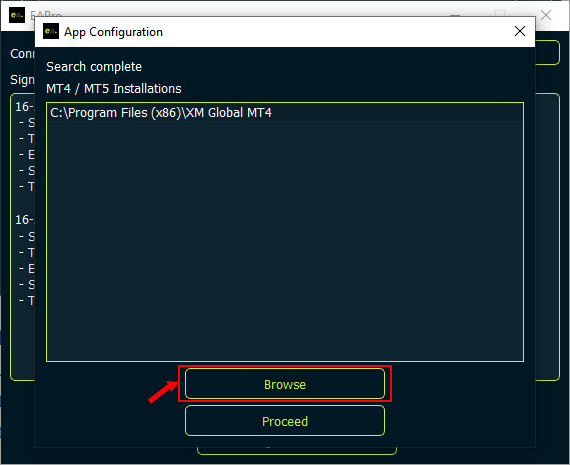Click the Browse button

[285, 384]
